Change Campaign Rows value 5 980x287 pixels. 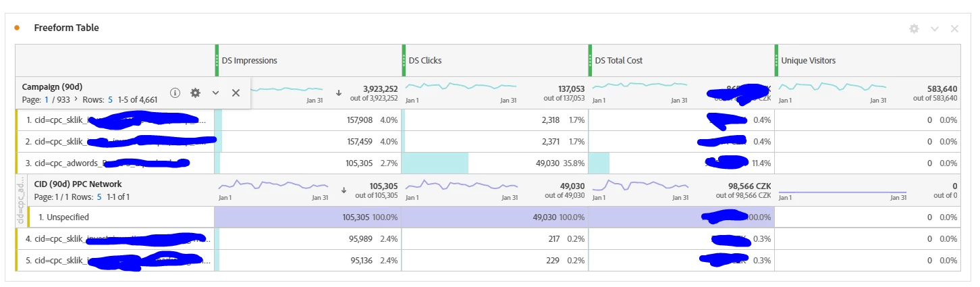point(110,100)
